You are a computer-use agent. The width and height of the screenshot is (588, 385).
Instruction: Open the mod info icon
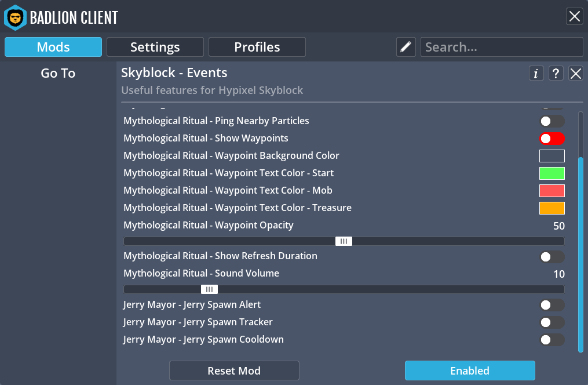[x=536, y=73]
